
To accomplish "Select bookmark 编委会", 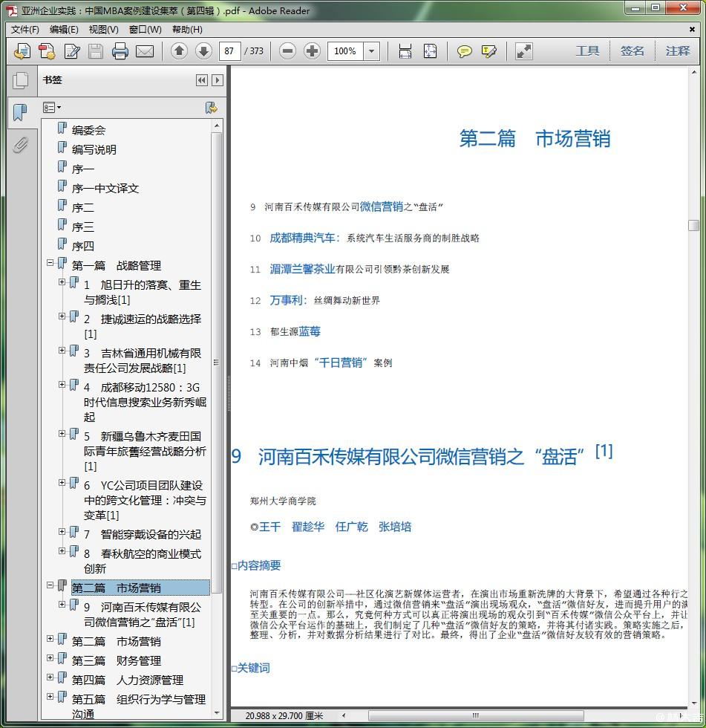I will [88, 130].
